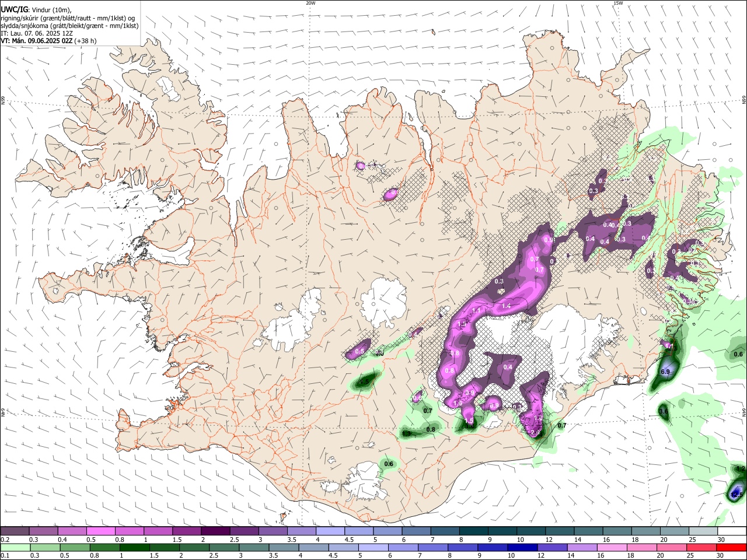Image resolution: width=747 pixels, height=560 pixels.
Task: Click the 1.4 snowfall value on the map
Action: [x=506, y=306]
